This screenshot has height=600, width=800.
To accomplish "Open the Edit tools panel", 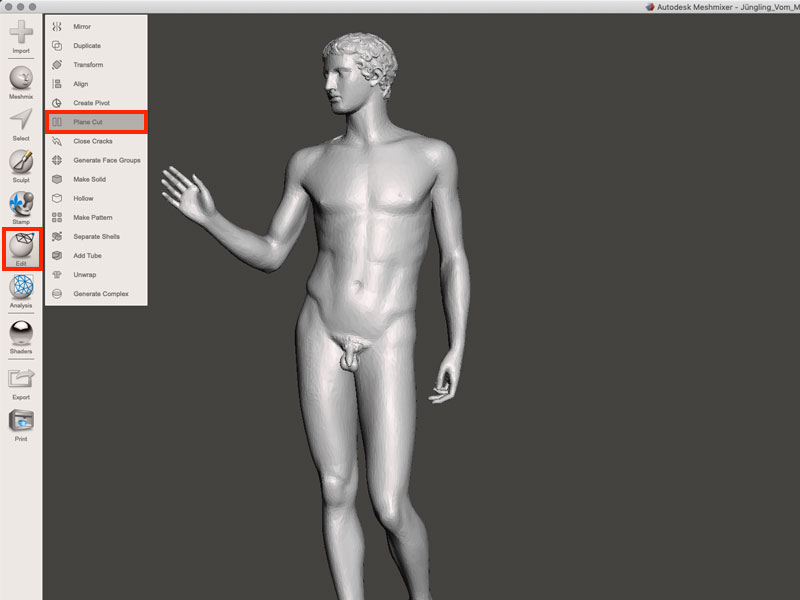I will click(21, 247).
